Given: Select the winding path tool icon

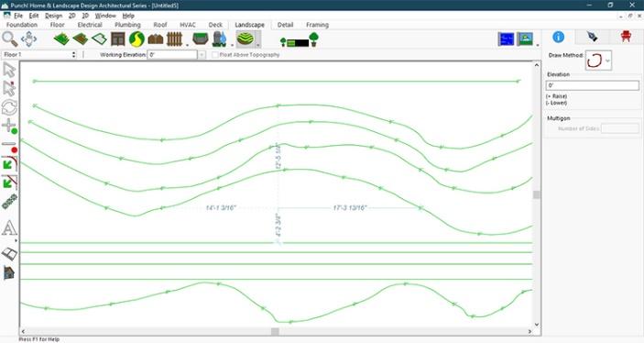Looking at the screenshot, I should [x=136, y=39].
